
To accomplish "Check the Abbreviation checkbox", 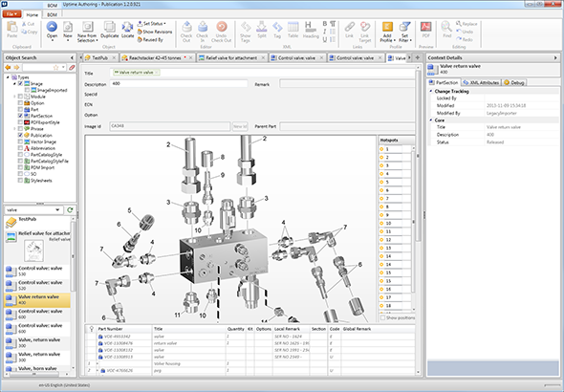I will click(20, 148).
